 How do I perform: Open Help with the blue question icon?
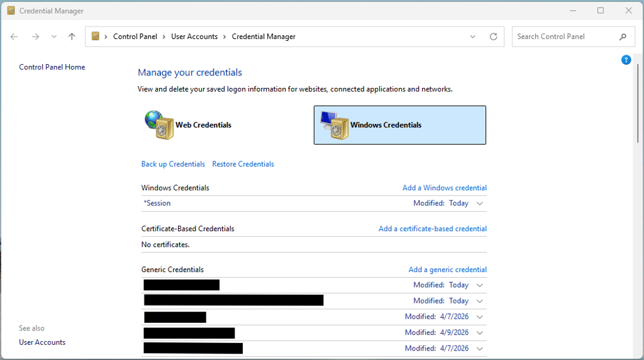click(626, 60)
